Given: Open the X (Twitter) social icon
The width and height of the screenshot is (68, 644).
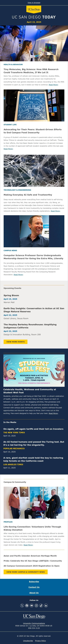Looking at the screenshot, I should (22, 606).
